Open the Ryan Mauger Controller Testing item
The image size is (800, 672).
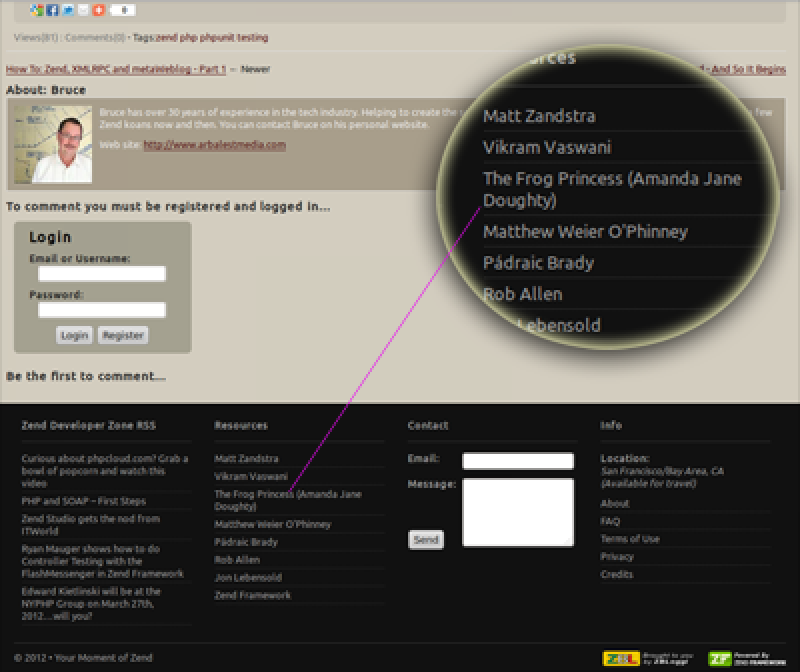[103, 561]
